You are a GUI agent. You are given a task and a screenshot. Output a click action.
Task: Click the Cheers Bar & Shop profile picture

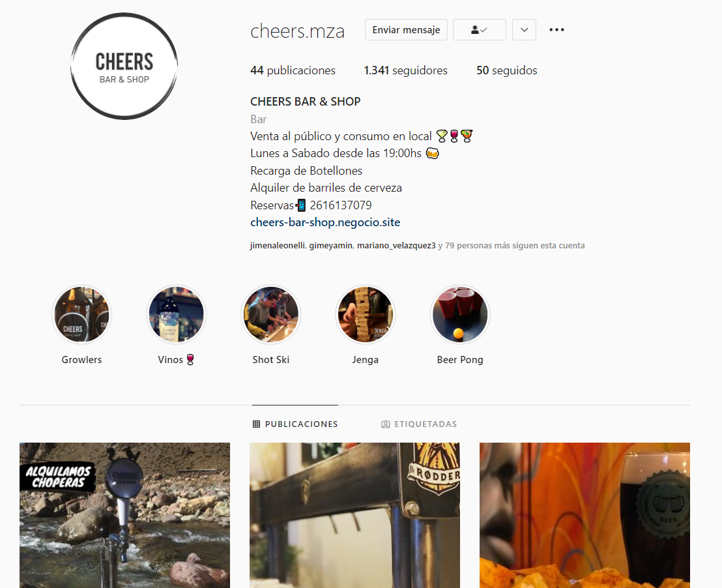[x=124, y=66]
